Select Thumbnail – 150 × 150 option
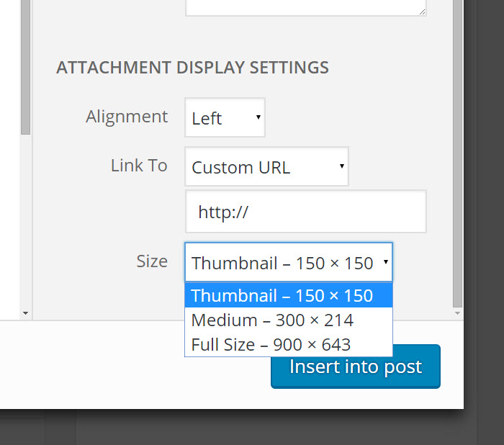The height and width of the screenshot is (445, 504). tap(288, 296)
